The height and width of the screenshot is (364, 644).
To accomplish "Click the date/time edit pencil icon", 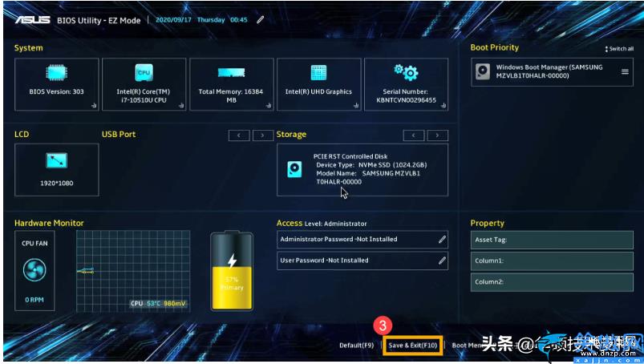I will [x=261, y=20].
